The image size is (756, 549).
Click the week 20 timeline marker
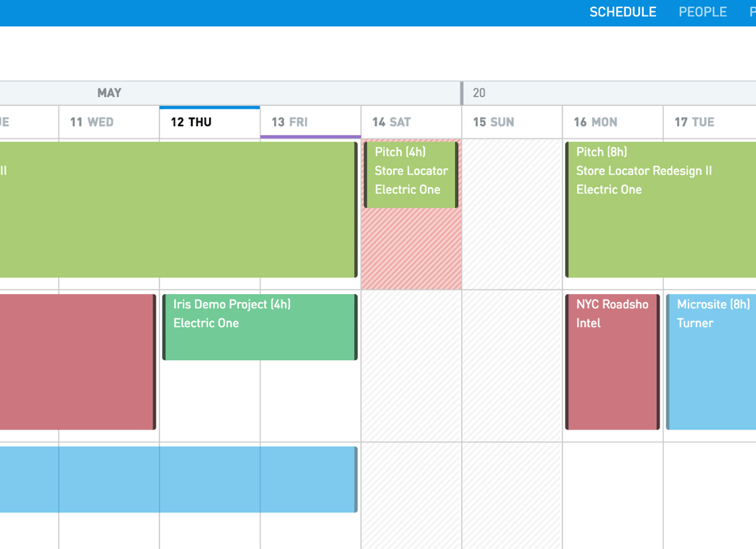pyautogui.click(x=479, y=93)
